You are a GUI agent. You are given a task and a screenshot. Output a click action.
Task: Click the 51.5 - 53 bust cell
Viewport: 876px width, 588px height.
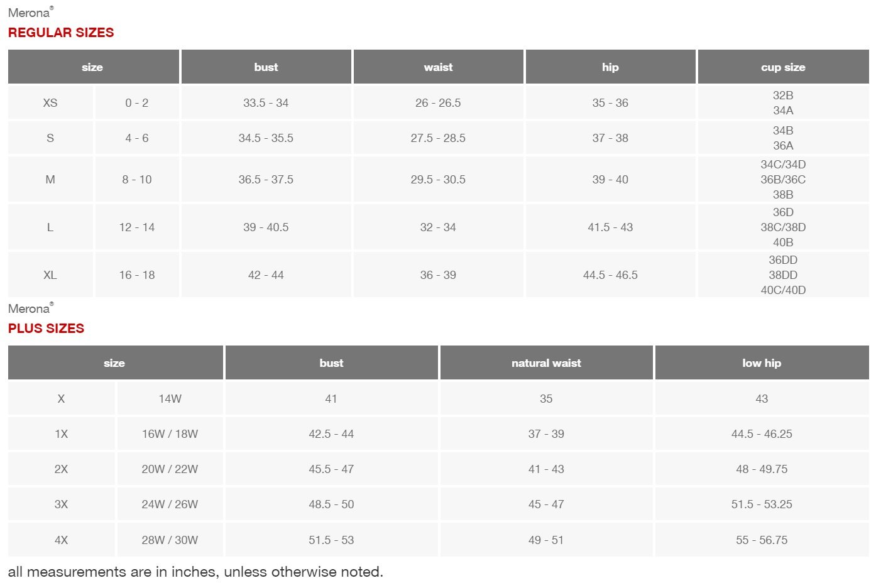tap(331, 540)
